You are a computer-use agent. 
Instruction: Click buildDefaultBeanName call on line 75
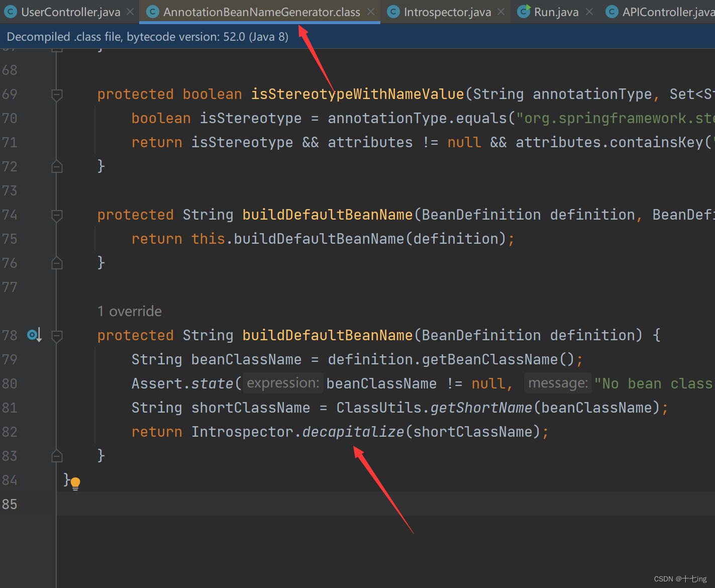[319, 239]
